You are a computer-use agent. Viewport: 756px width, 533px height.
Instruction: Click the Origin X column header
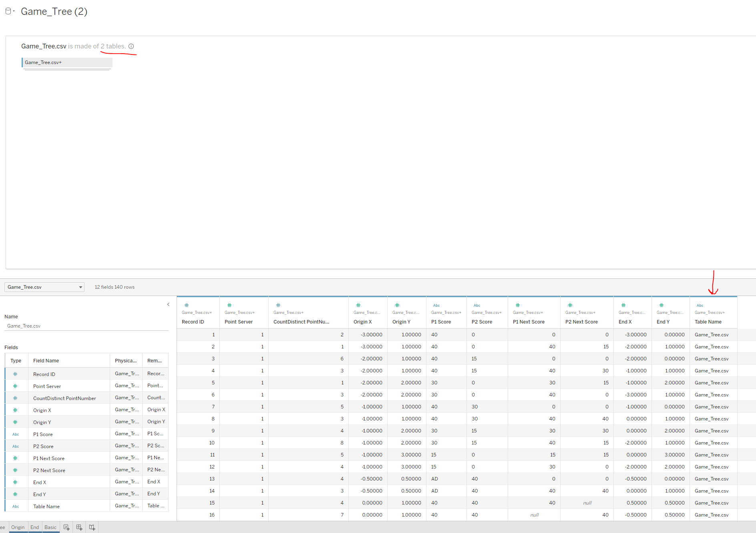(x=362, y=322)
